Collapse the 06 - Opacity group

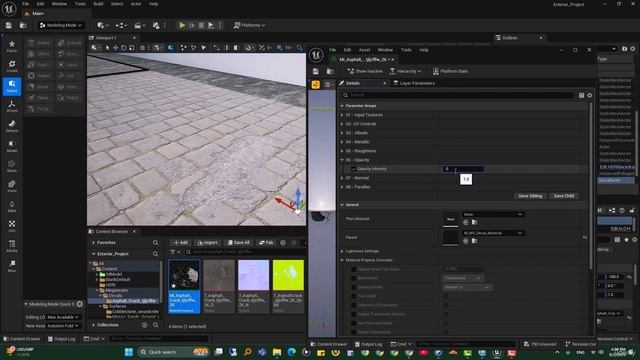(x=342, y=160)
